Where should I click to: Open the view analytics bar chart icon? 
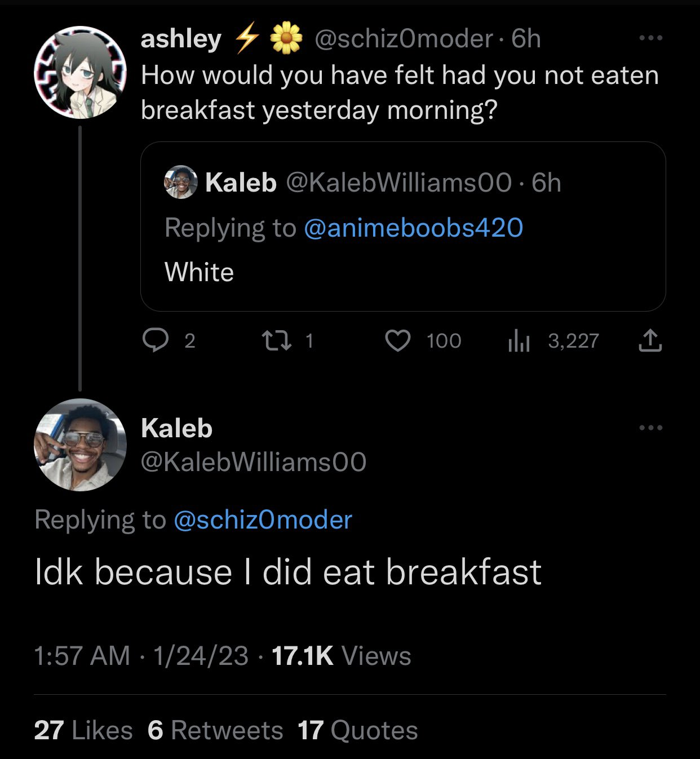[519, 340]
